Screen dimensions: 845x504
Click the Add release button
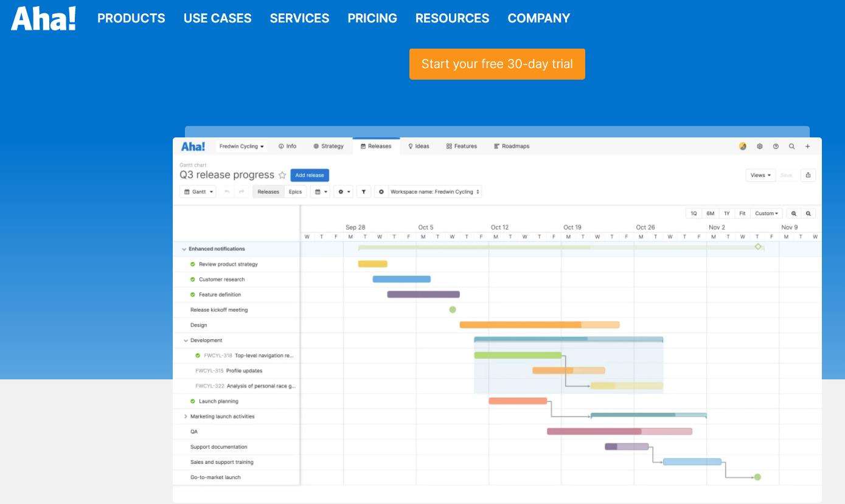point(310,175)
